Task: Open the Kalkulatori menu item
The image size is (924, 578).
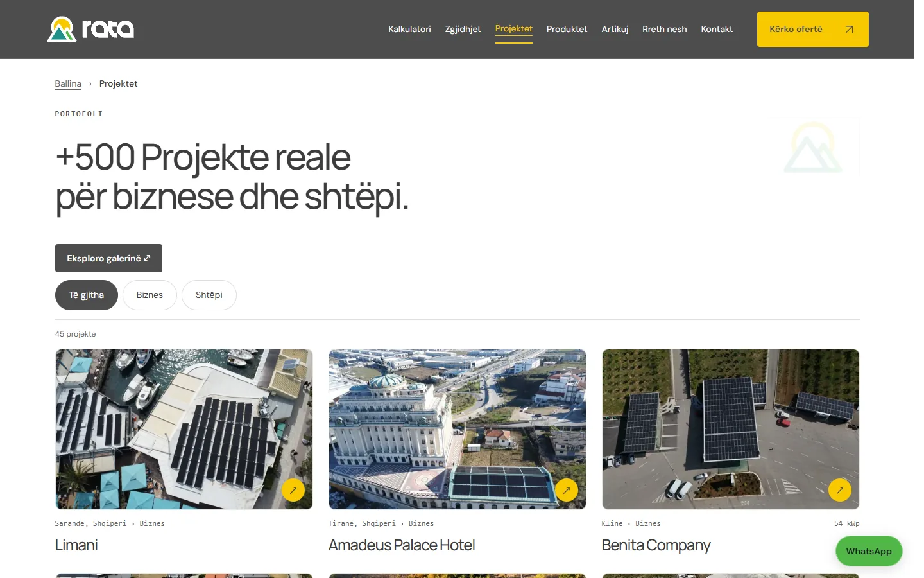Action: point(409,30)
